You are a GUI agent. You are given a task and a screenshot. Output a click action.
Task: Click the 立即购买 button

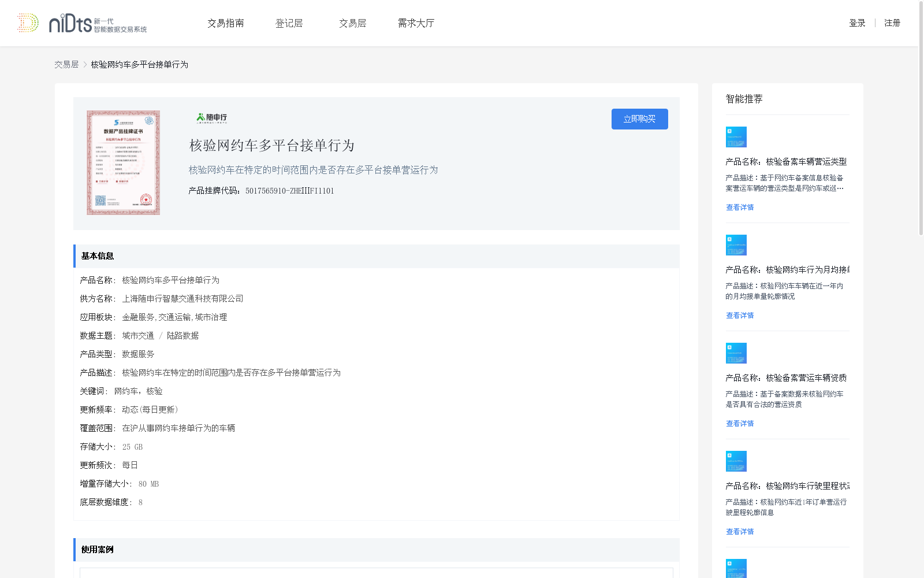(x=640, y=119)
